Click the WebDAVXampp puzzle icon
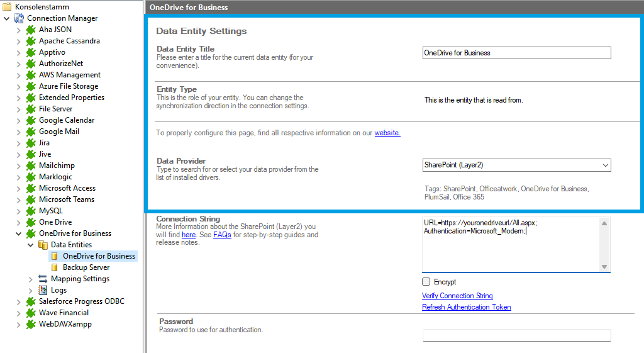 [x=31, y=324]
